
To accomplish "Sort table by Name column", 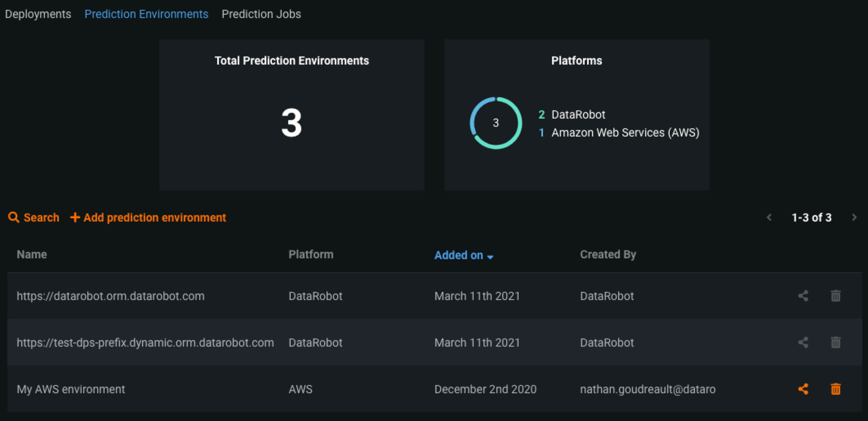I will point(32,255).
